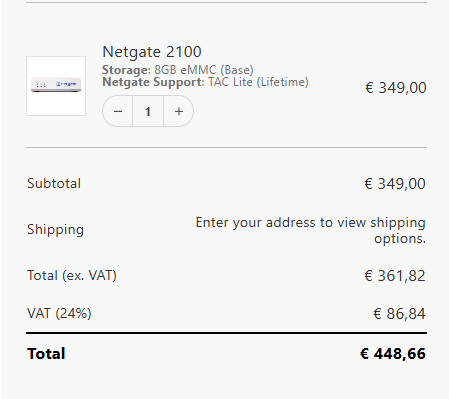Click the Netgate 2100 product title
449x399 pixels.
tap(152, 52)
